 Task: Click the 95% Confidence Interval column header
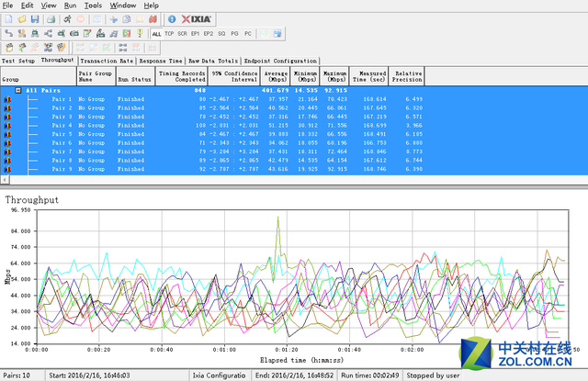234,76
